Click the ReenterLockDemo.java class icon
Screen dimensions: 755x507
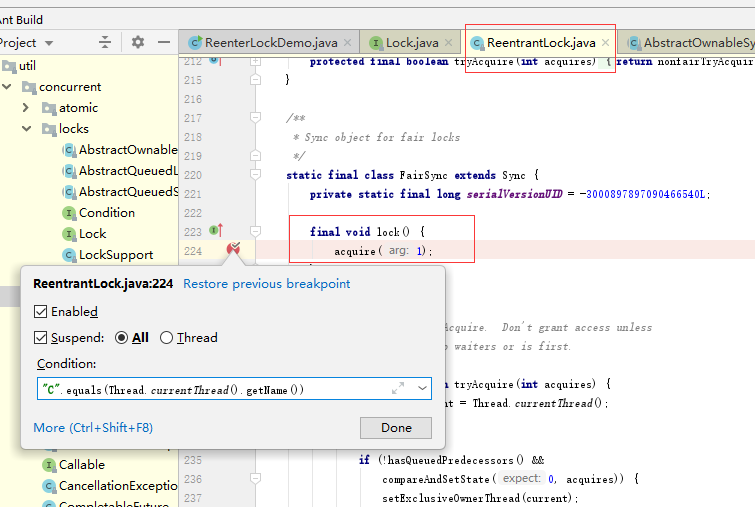(195, 43)
